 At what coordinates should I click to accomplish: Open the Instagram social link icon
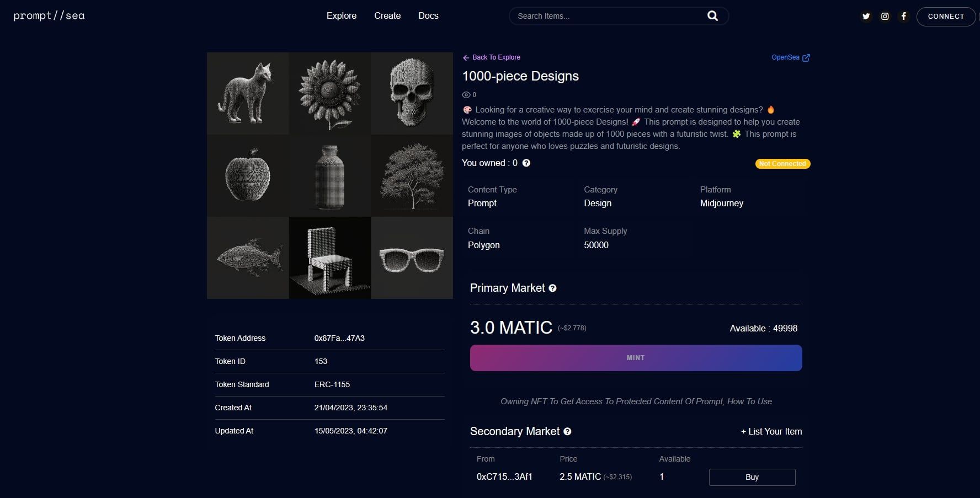click(x=885, y=17)
